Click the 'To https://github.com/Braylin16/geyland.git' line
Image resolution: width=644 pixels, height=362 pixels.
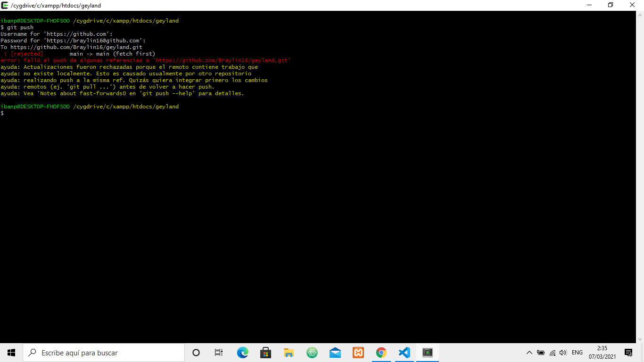tap(71, 47)
